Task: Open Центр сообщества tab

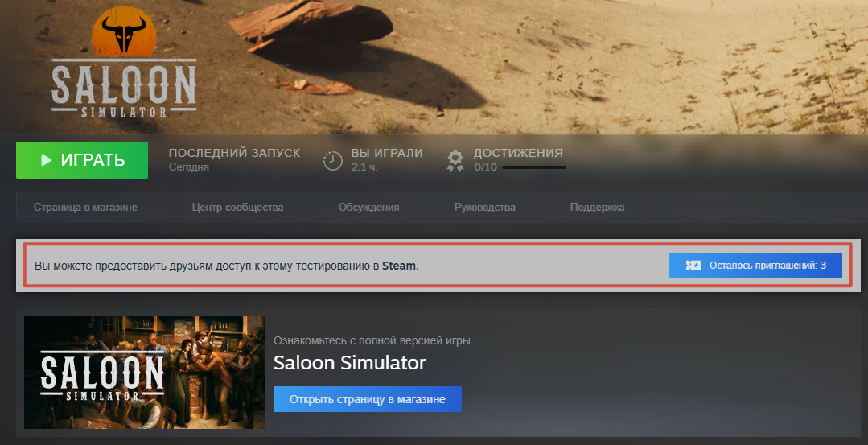Action: coord(237,208)
